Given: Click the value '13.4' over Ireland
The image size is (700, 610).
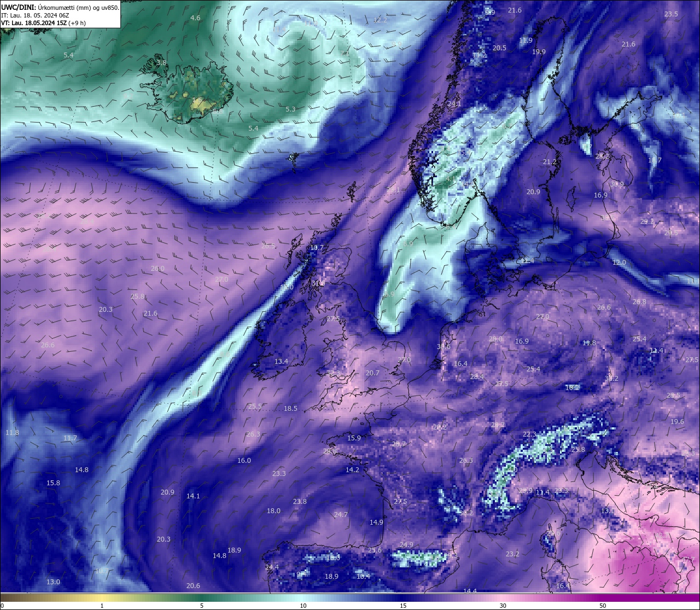Looking at the screenshot, I should (281, 362).
